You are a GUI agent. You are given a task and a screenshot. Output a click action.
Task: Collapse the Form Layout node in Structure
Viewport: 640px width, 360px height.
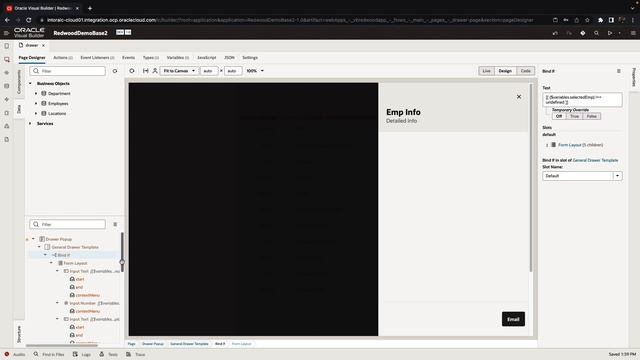click(x=51, y=263)
